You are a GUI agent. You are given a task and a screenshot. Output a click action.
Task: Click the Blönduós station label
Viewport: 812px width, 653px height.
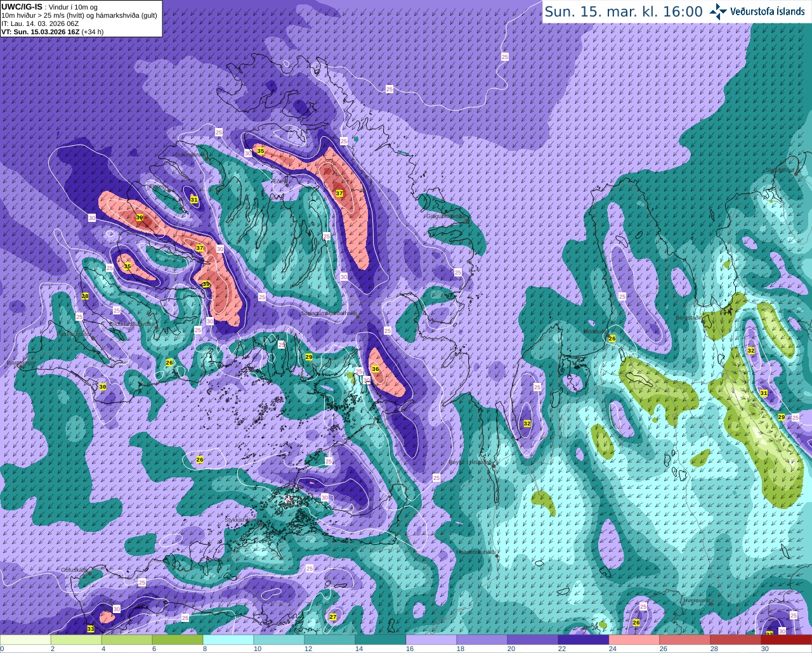coord(596,331)
